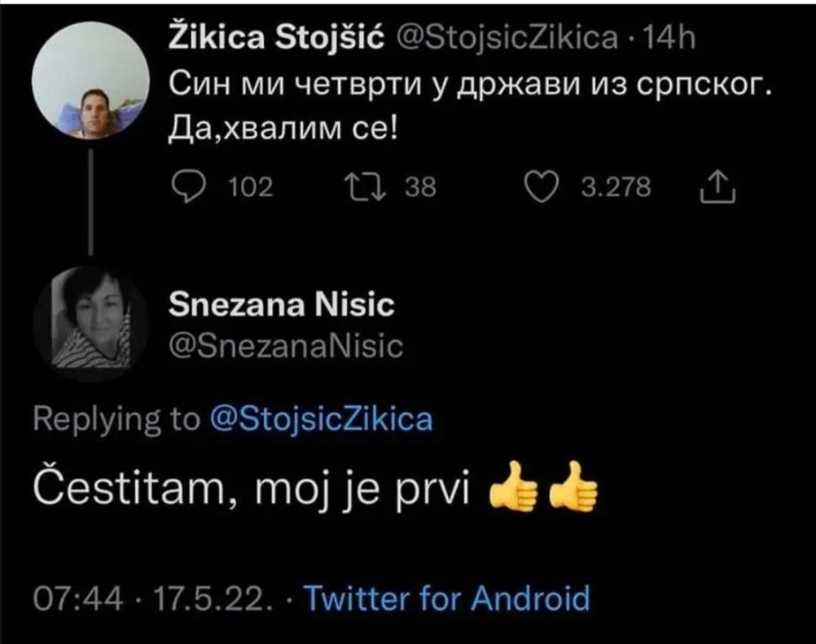Open the @SnezanaNisic handle
This screenshot has width=816, height=644.
(x=289, y=347)
